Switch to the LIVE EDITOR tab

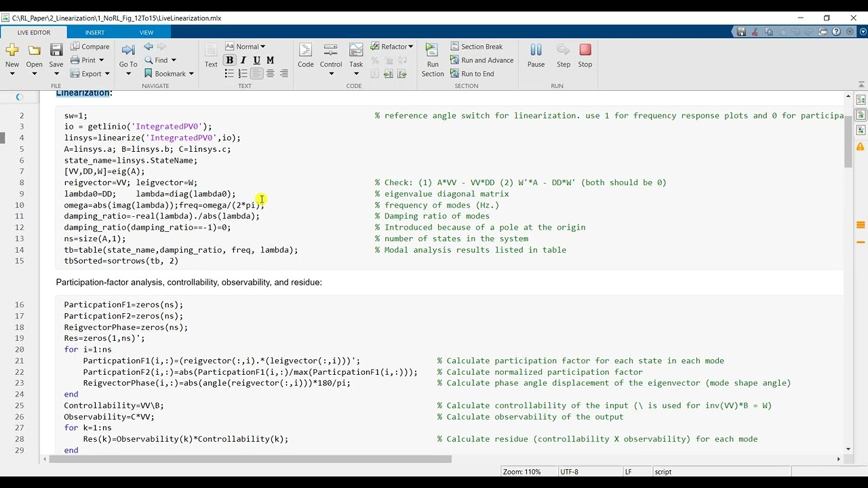click(34, 33)
